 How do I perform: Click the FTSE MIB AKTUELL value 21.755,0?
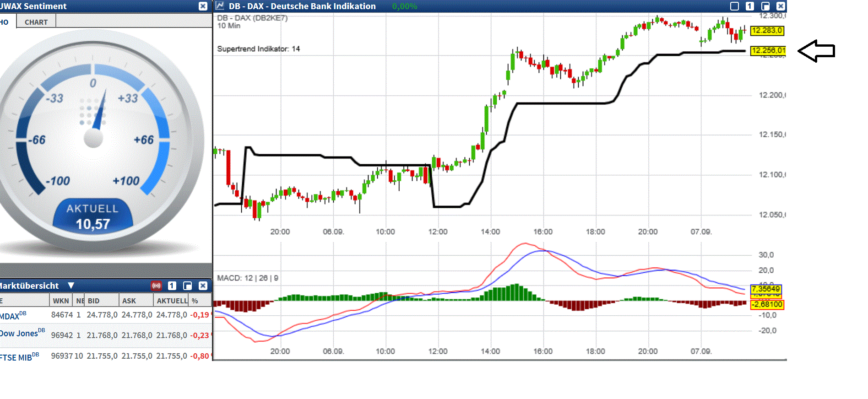coord(172,356)
